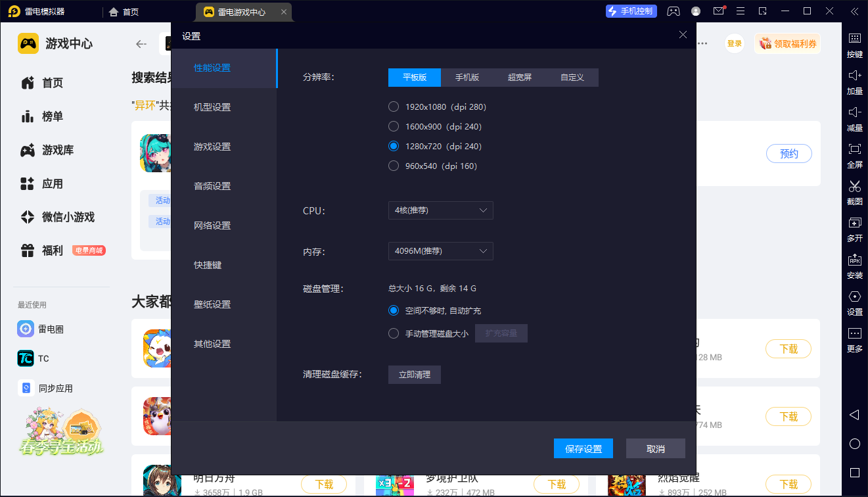This screenshot has width=868, height=497.
Task: Open the 春季寻宝活动 banner
Action: (x=60, y=433)
